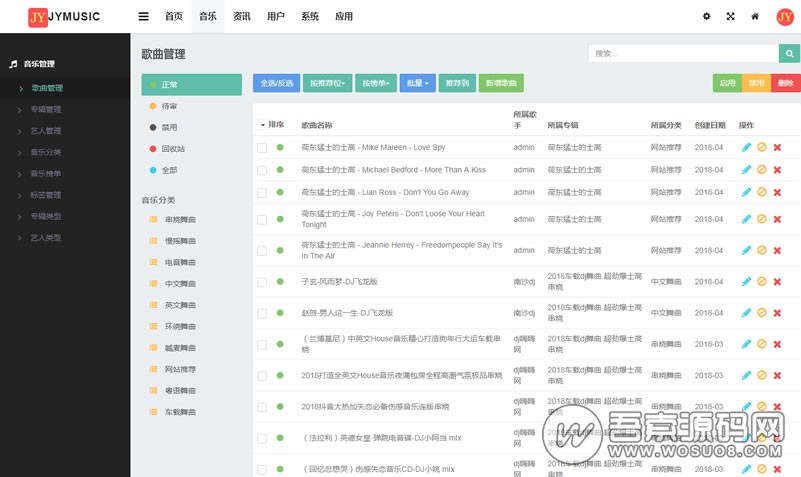801x477 pixels.
Task: Delete the Lian Ross song with red X
Action: (777, 192)
